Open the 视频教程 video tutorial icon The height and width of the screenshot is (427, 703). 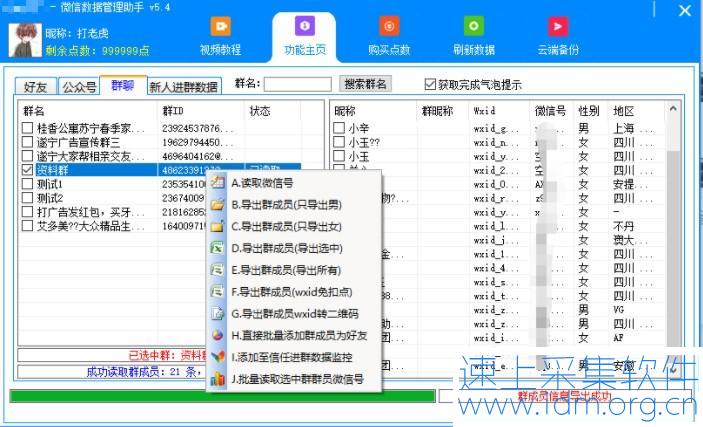pyautogui.click(x=221, y=26)
